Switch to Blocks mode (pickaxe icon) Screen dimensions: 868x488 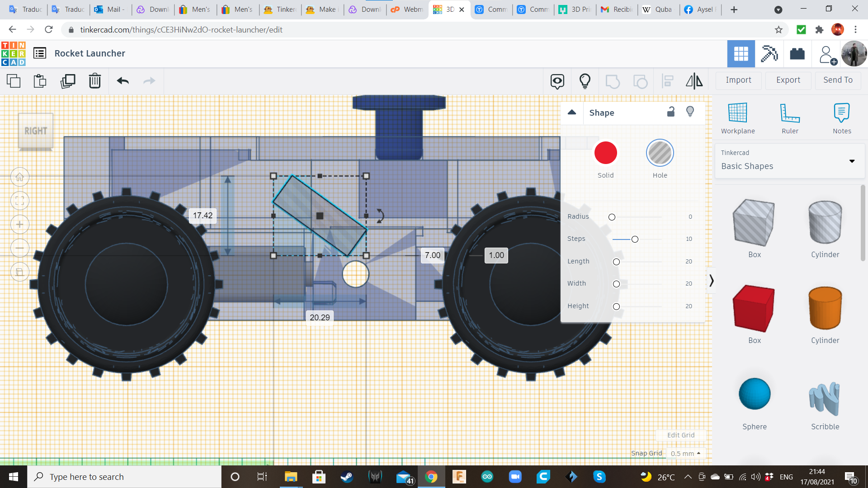tap(769, 54)
